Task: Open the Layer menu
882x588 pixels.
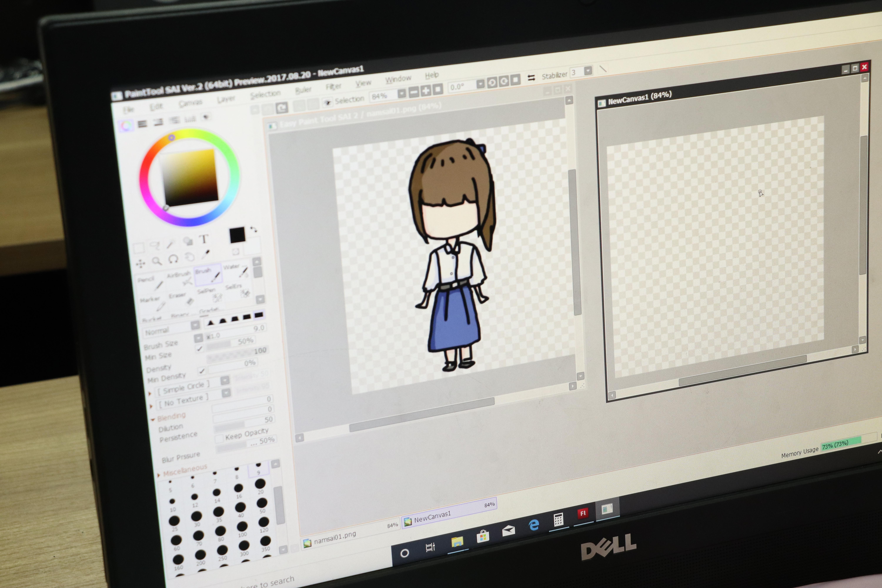Action: (x=226, y=99)
